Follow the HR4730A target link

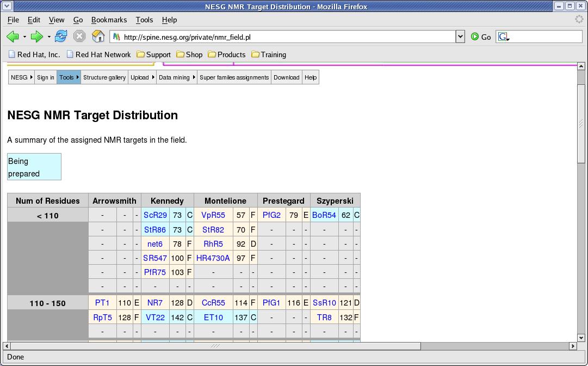coord(213,258)
